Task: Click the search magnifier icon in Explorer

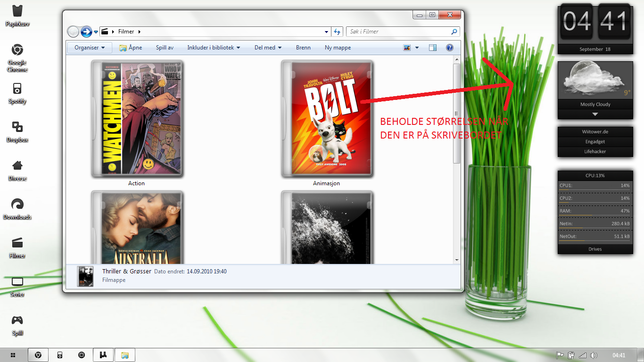Action: tap(454, 32)
